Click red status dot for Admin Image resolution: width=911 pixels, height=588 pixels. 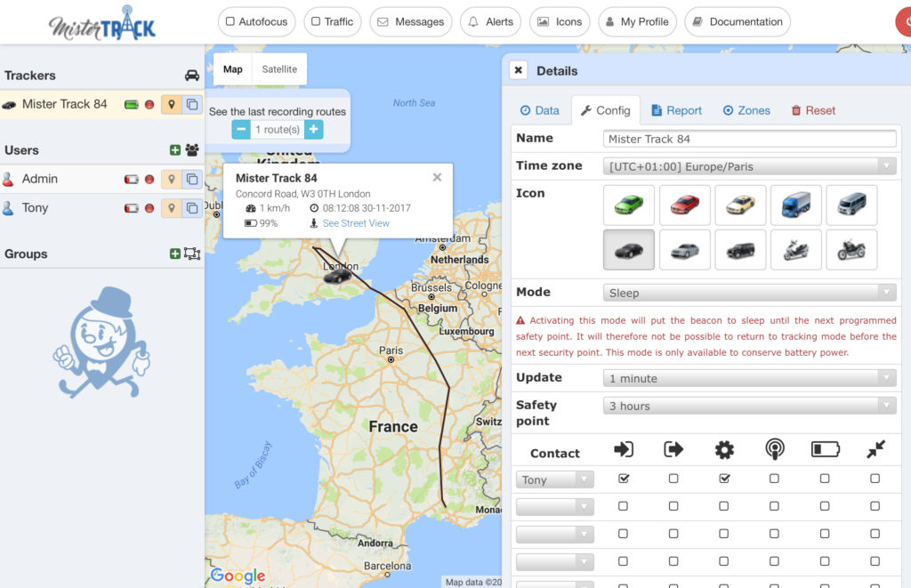149,180
